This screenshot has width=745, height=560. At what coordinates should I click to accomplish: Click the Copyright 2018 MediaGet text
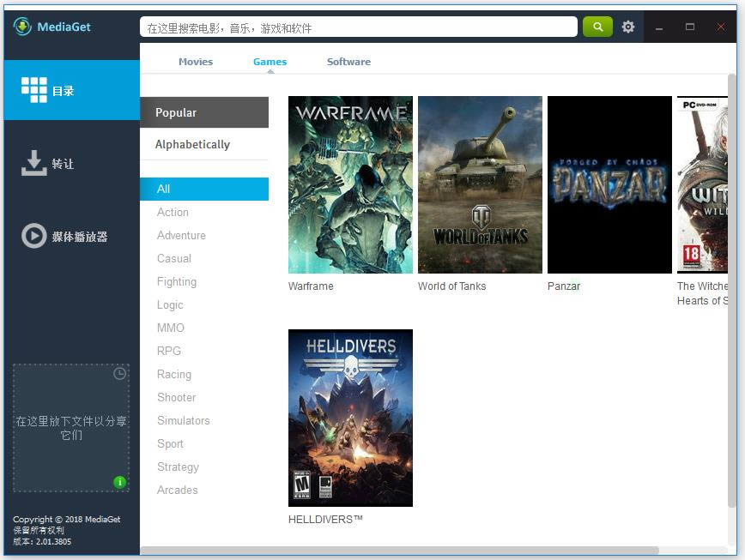67,519
